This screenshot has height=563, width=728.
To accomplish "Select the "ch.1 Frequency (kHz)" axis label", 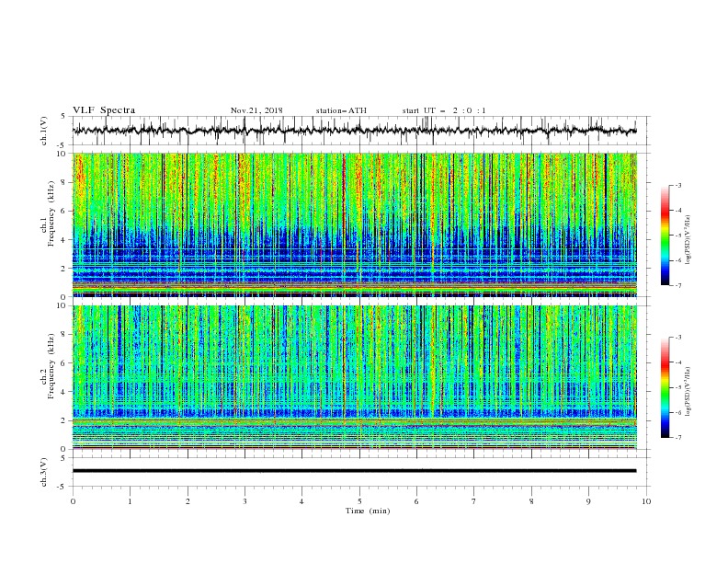I will [x=48, y=213].
